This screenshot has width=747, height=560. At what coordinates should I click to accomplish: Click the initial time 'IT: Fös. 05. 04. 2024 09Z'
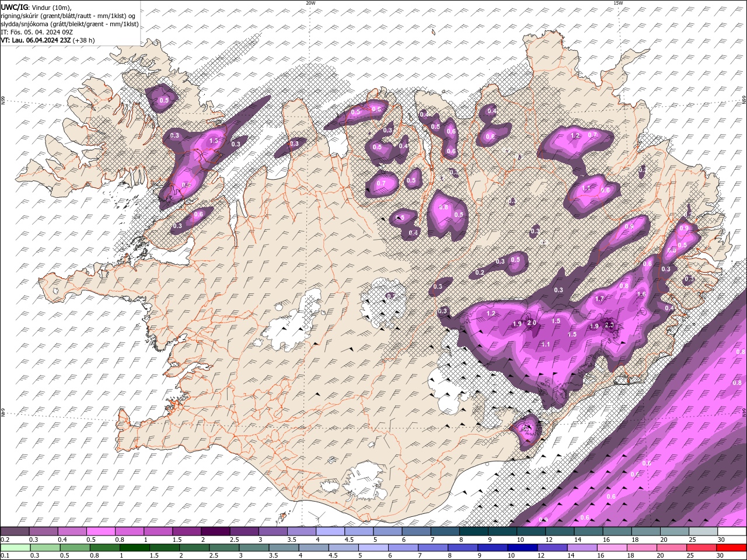tap(36, 32)
